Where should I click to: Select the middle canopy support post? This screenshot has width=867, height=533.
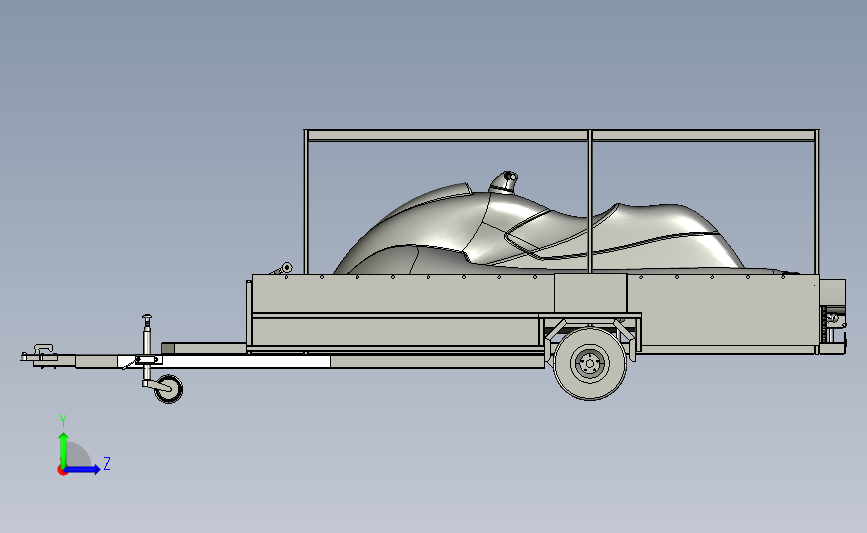click(590, 202)
